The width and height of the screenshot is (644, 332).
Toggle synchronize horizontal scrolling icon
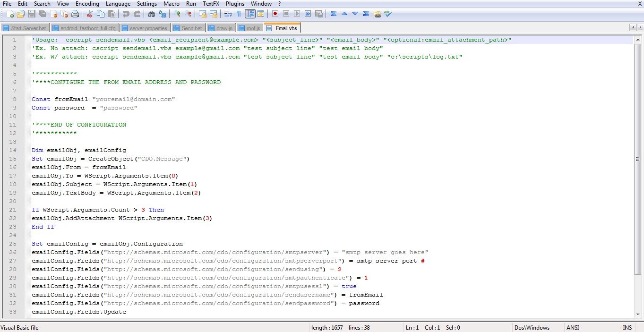pos(214,14)
